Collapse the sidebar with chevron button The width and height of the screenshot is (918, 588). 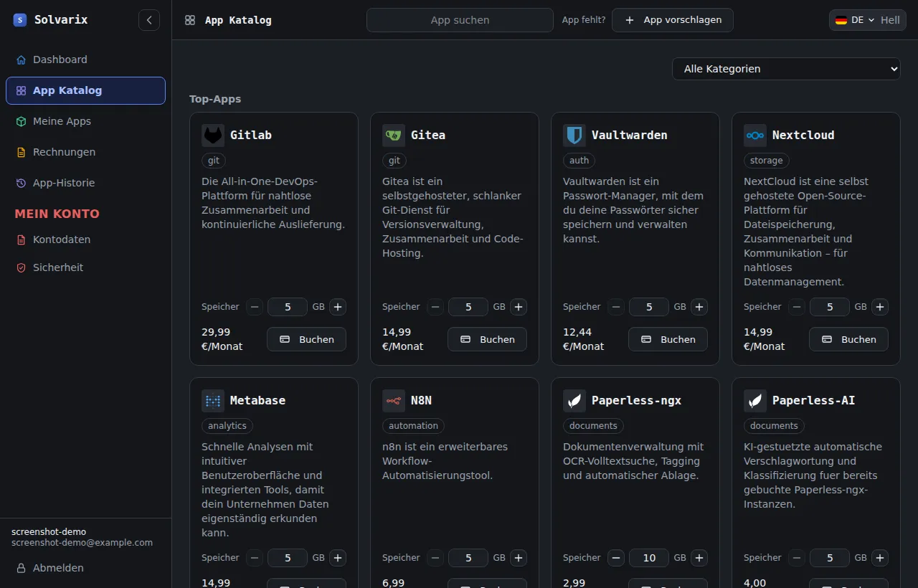coord(149,20)
